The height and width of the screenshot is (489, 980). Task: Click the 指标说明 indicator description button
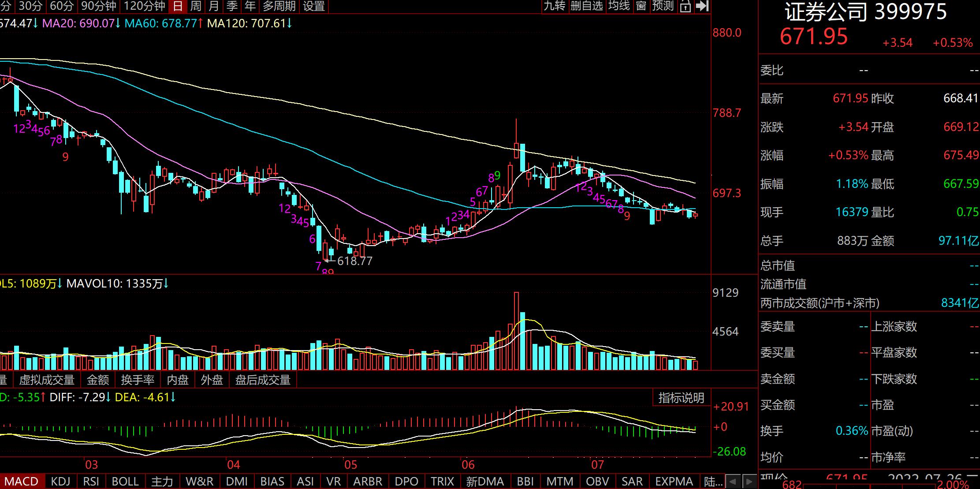click(x=681, y=398)
